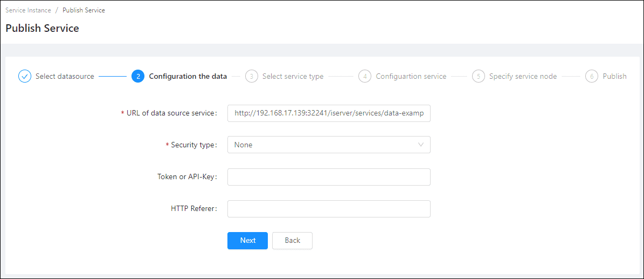The image size is (644, 279).
Task: Click the step 5 number circle
Action: click(x=478, y=76)
